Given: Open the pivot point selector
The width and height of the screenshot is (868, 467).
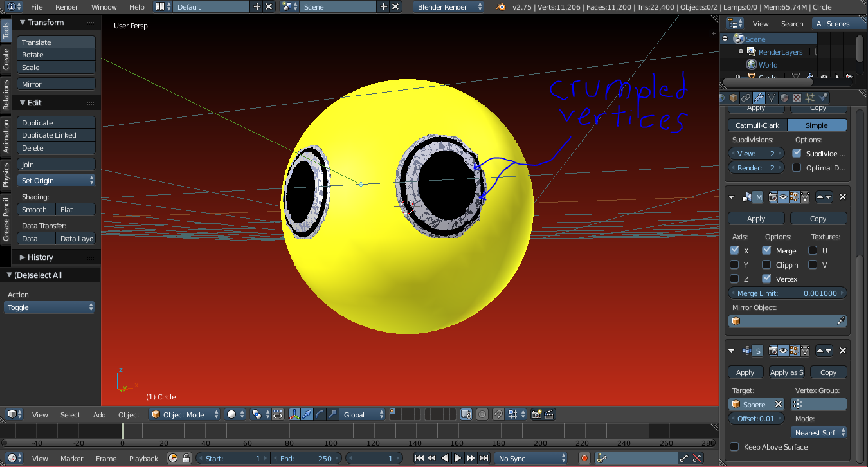Looking at the screenshot, I should coord(260,414).
